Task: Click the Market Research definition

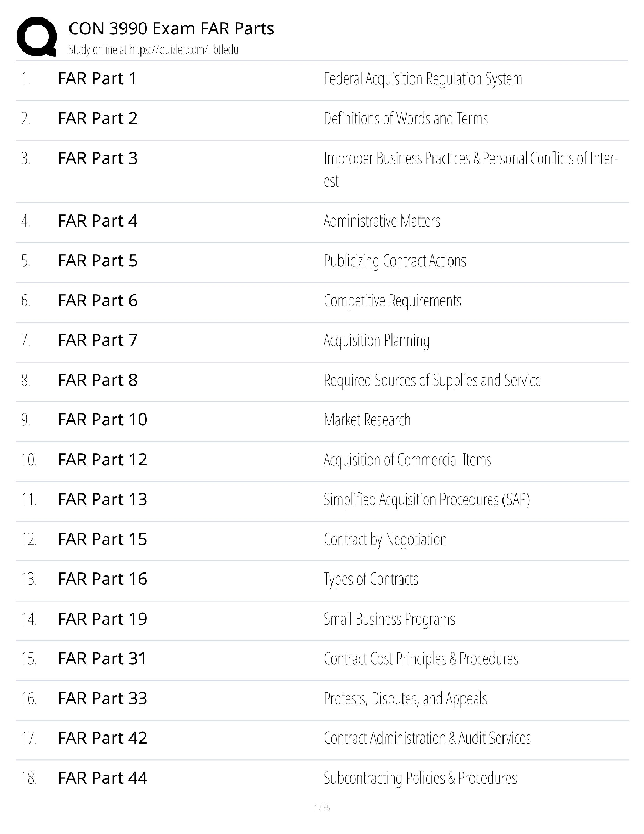Action: [x=367, y=420]
